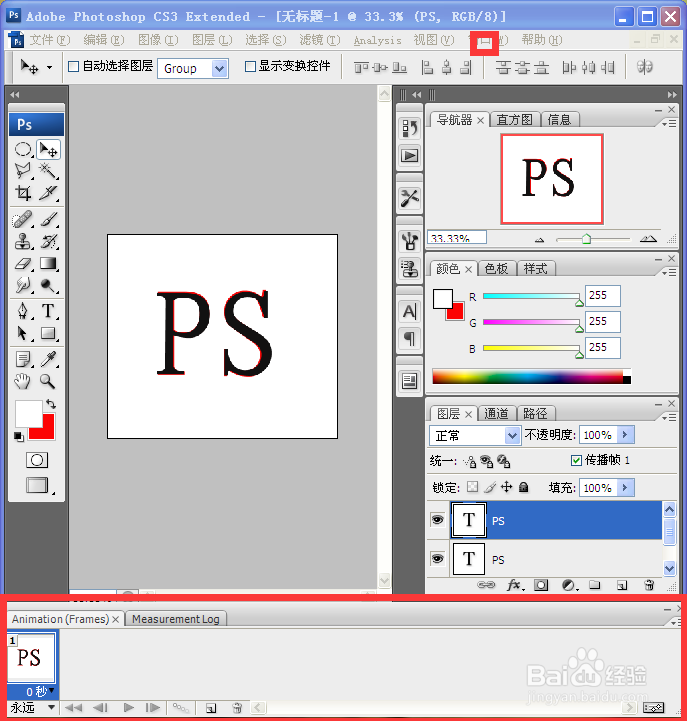Play the animation
This screenshot has width=687, height=721.
pos(129,707)
